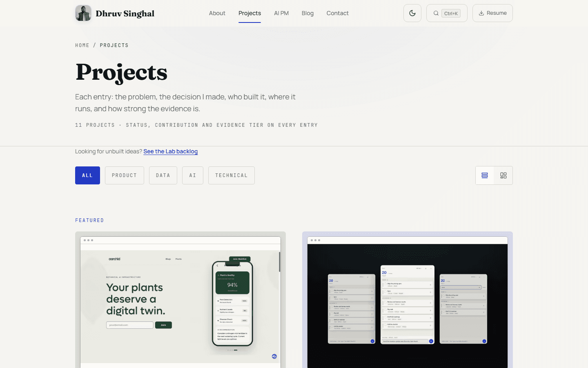Filter projects by DATA

pyautogui.click(x=163, y=175)
